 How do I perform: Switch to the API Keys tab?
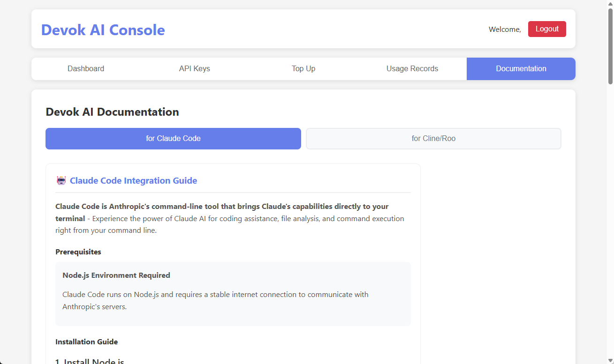pos(195,69)
